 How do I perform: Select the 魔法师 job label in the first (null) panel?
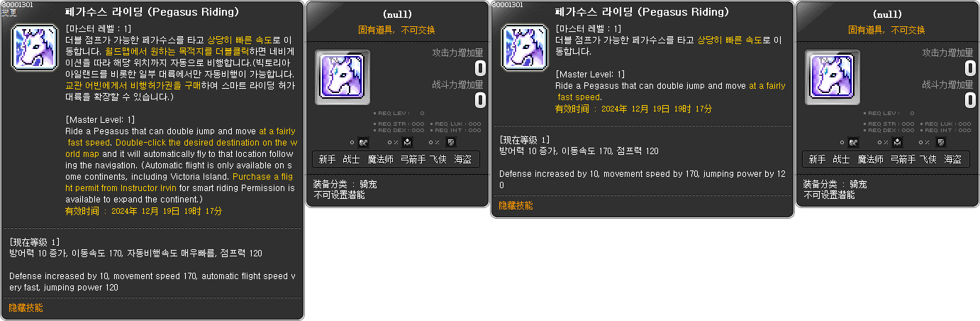[x=381, y=160]
